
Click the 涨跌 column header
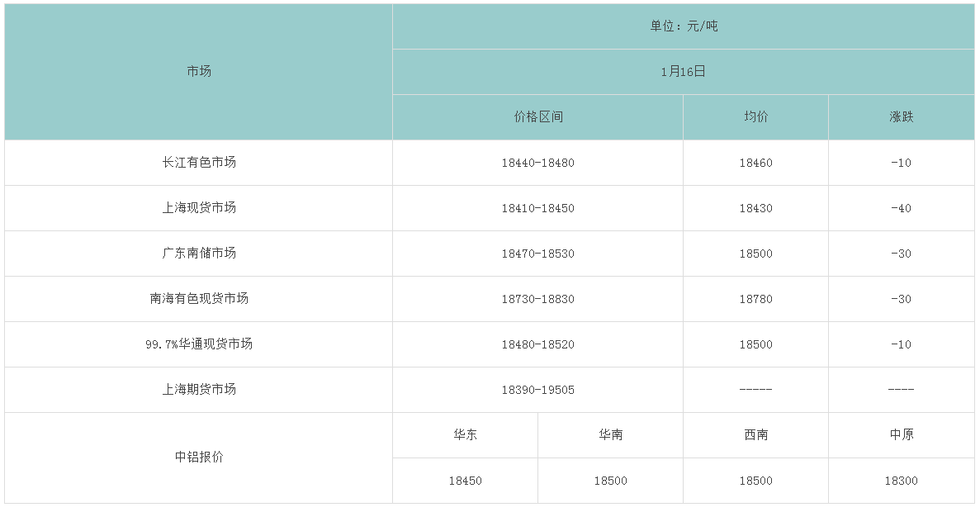click(901, 117)
